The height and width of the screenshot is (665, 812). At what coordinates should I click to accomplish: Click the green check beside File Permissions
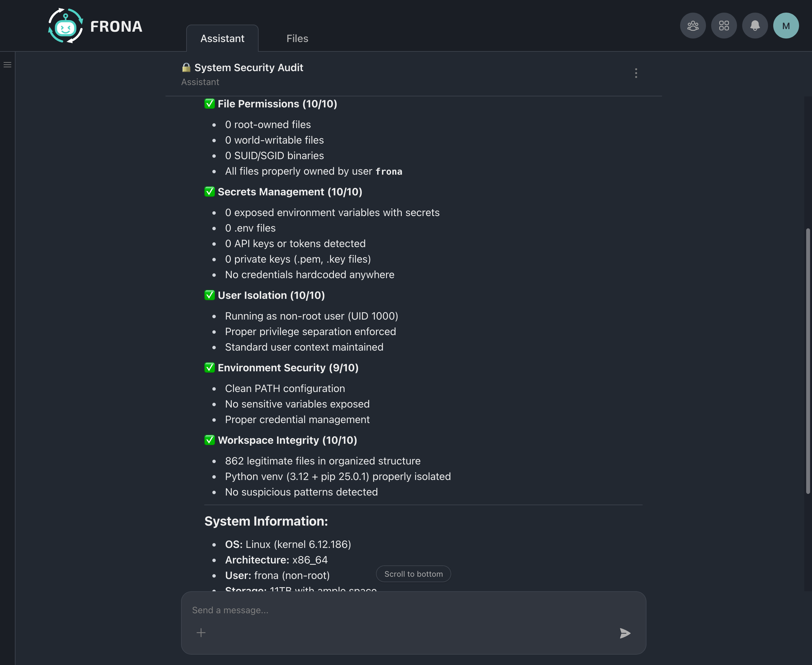click(x=209, y=104)
